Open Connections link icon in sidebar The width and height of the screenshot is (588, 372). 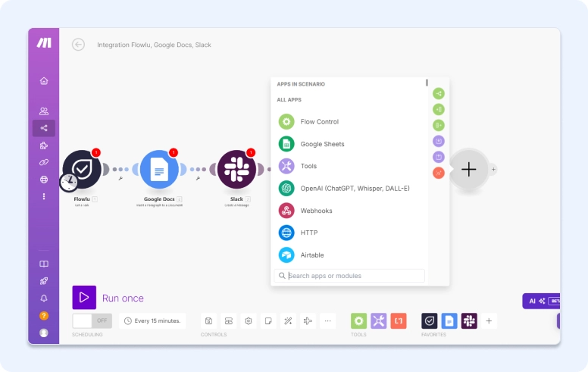44,162
